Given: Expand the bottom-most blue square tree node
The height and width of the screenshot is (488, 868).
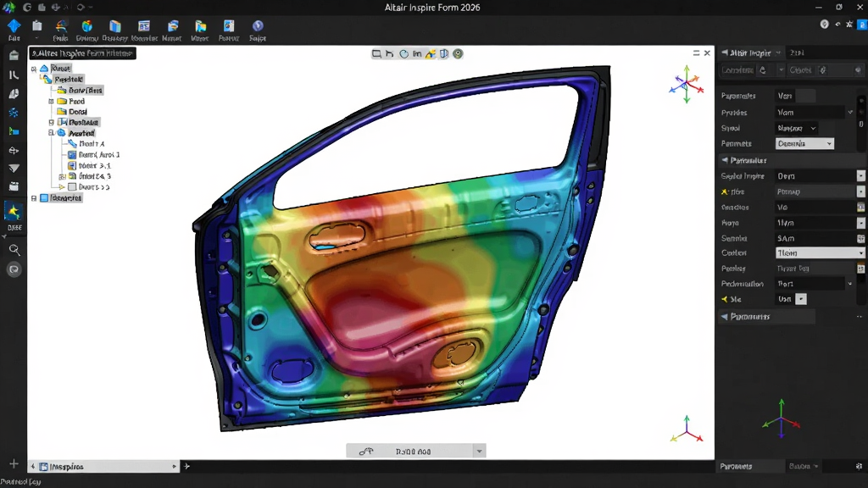Looking at the screenshot, I should click(x=34, y=198).
